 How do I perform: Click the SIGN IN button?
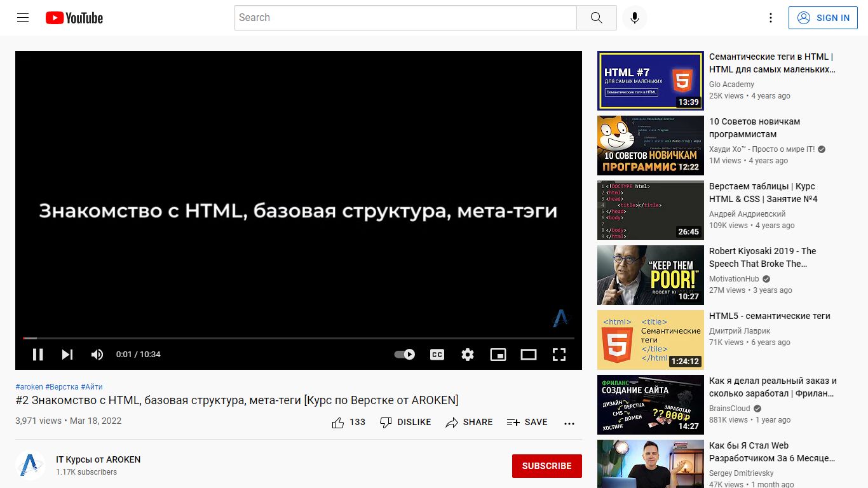tap(823, 18)
